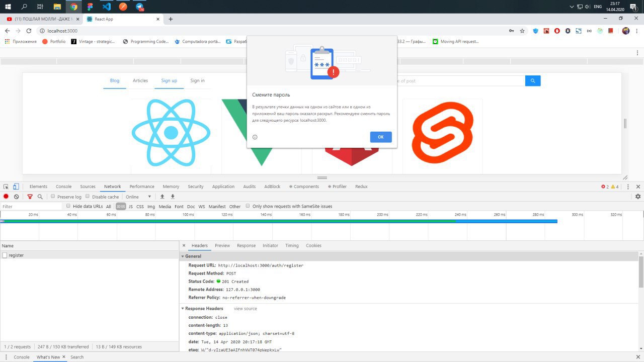Open the Blog link on the page
This screenshot has height=362, width=644.
[115, 80]
